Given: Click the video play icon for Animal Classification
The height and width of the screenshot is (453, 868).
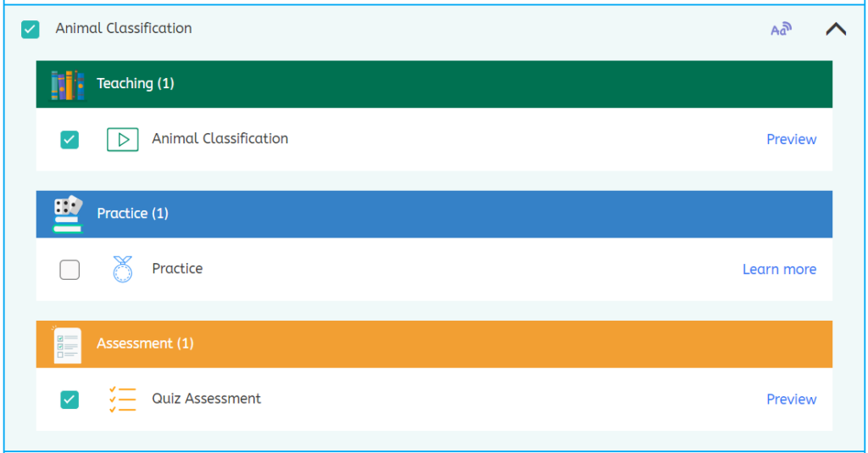Looking at the screenshot, I should click(123, 140).
